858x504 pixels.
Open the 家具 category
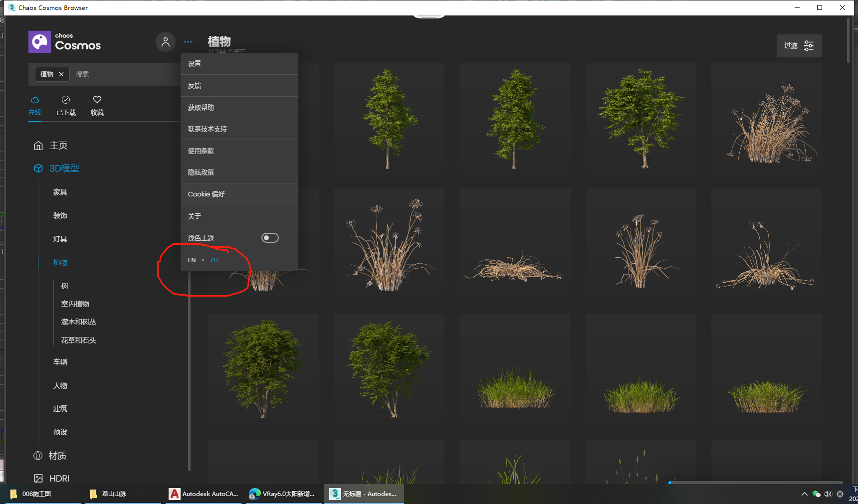pyautogui.click(x=60, y=192)
